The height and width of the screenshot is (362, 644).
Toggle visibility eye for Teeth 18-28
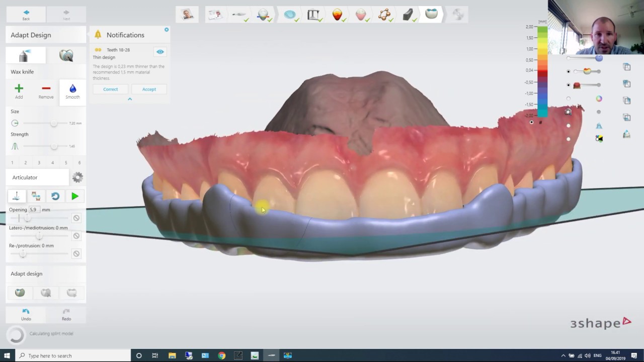click(x=160, y=52)
